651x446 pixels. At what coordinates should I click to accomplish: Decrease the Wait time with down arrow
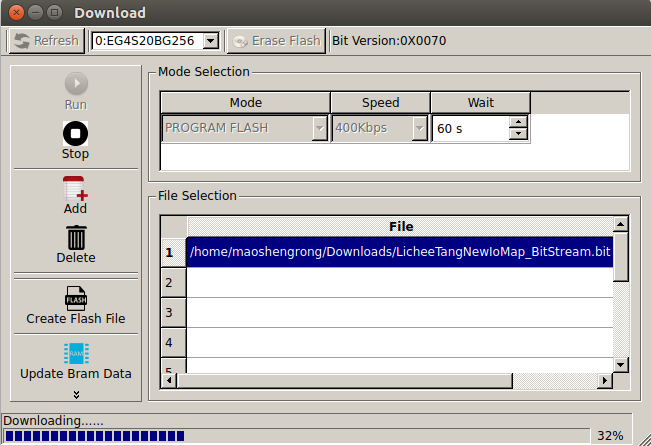[x=517, y=134]
